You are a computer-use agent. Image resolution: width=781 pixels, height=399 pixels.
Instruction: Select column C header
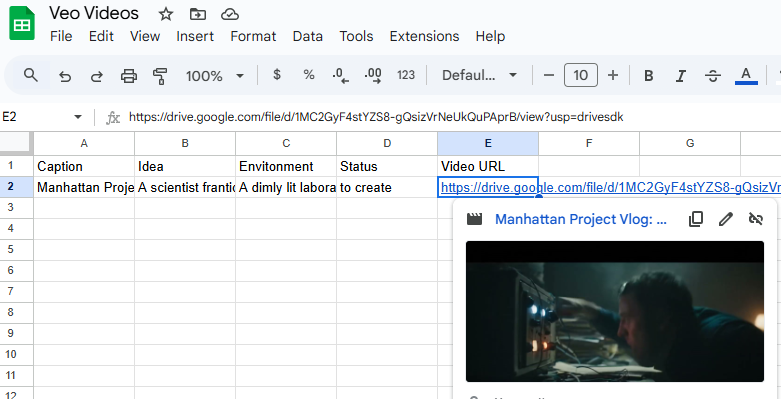pos(286,143)
